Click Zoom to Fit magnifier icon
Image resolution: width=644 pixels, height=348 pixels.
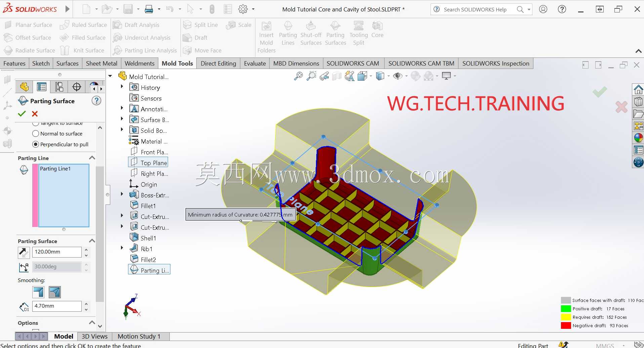click(x=298, y=76)
